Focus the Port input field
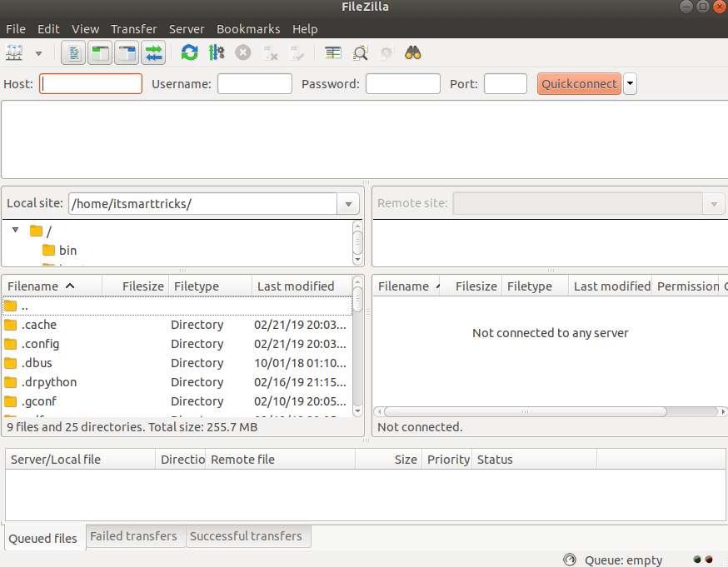 click(506, 84)
